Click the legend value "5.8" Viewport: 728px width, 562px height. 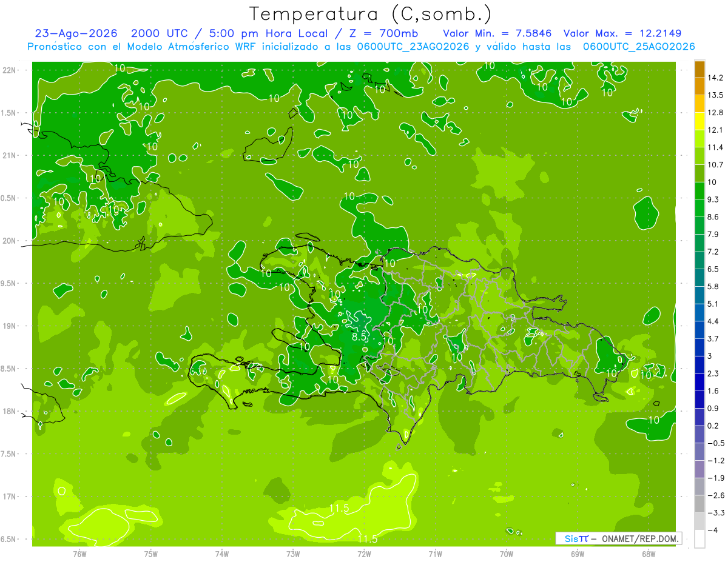(x=715, y=286)
